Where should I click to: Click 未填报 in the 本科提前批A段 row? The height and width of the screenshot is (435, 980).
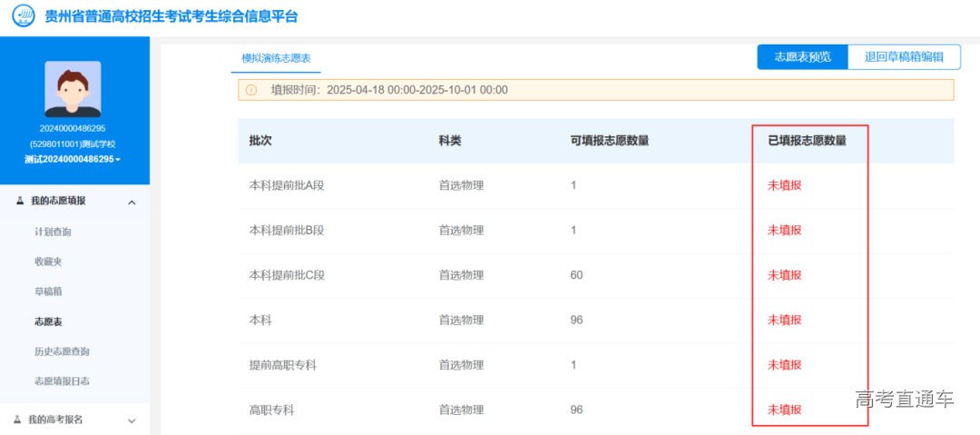[x=785, y=185]
